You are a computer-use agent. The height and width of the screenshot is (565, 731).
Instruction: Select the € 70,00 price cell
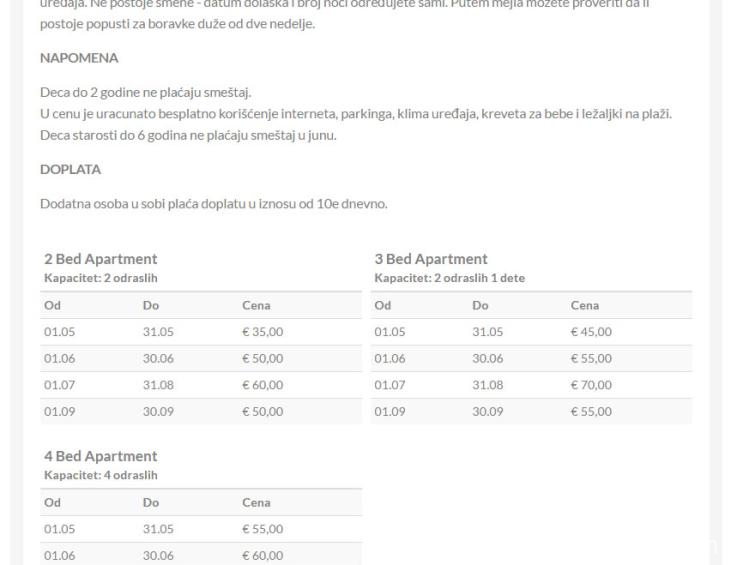pos(591,384)
